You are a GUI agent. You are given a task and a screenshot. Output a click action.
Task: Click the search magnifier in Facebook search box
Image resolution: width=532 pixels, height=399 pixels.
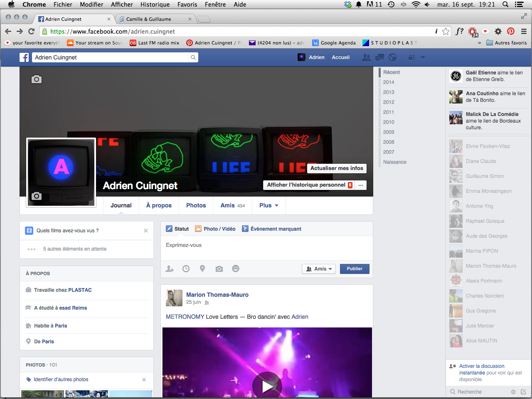click(193, 57)
